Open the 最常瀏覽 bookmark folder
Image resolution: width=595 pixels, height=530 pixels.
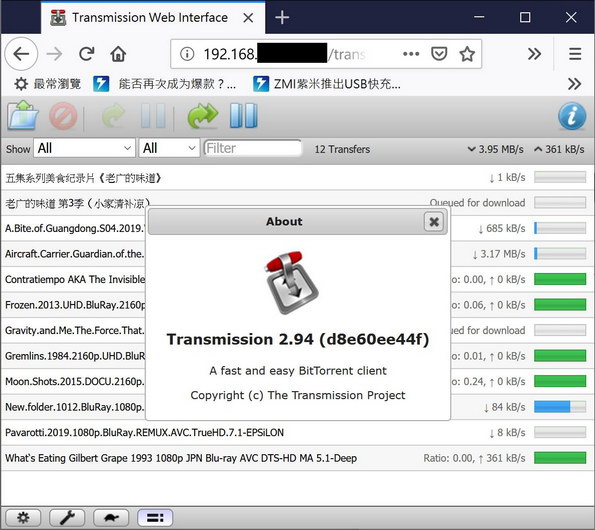click(48, 83)
